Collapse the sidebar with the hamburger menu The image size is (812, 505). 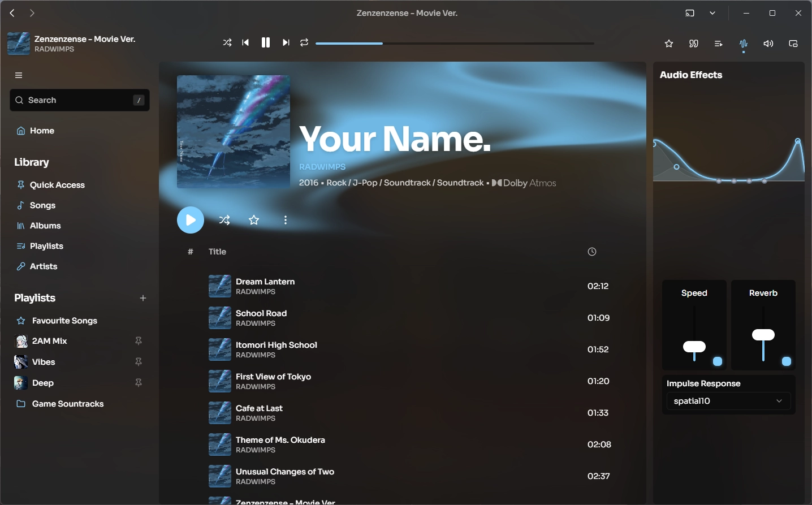click(19, 75)
